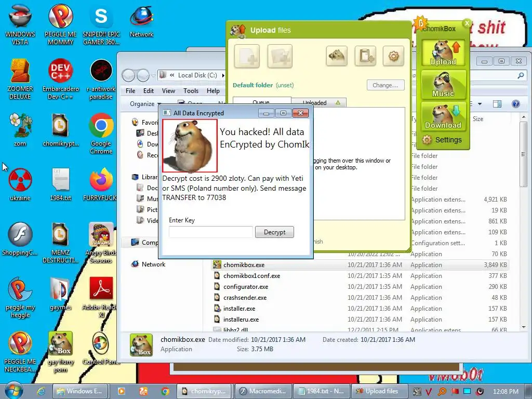Select the Embarcadero Dev-C++ desktop icon
Screen dimensions: 532x399
tap(60, 79)
